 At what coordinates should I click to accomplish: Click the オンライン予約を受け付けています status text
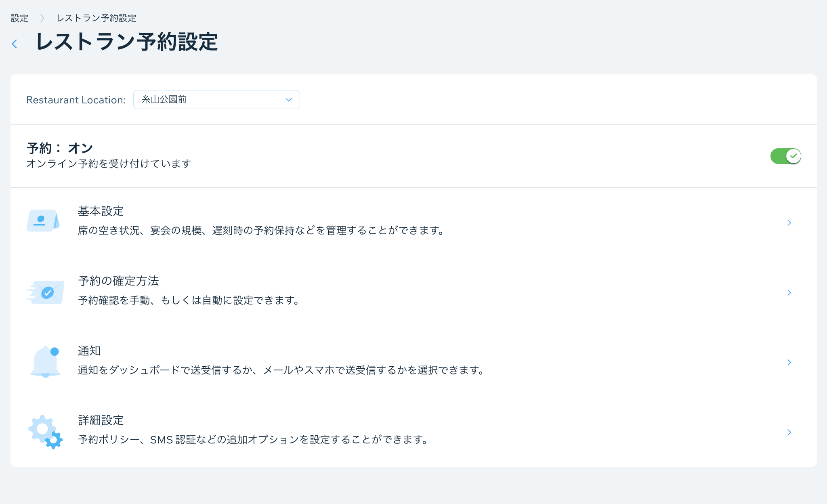(x=109, y=164)
